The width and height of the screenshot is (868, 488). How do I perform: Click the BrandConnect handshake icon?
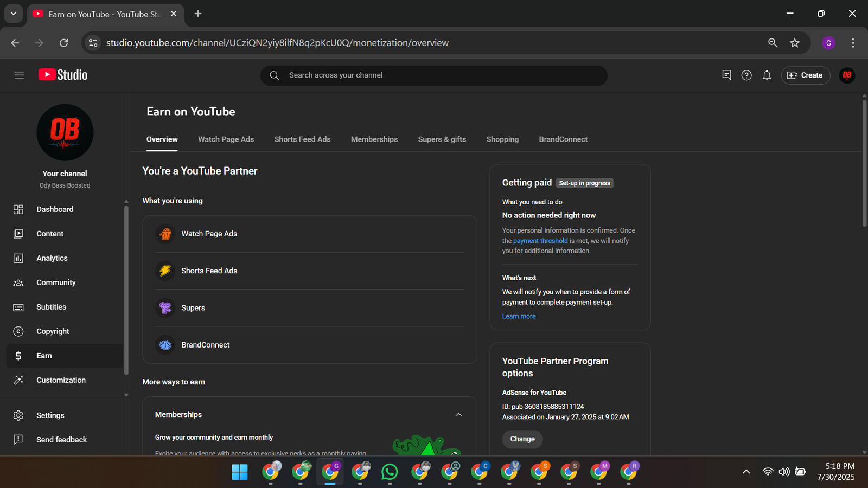click(165, 345)
